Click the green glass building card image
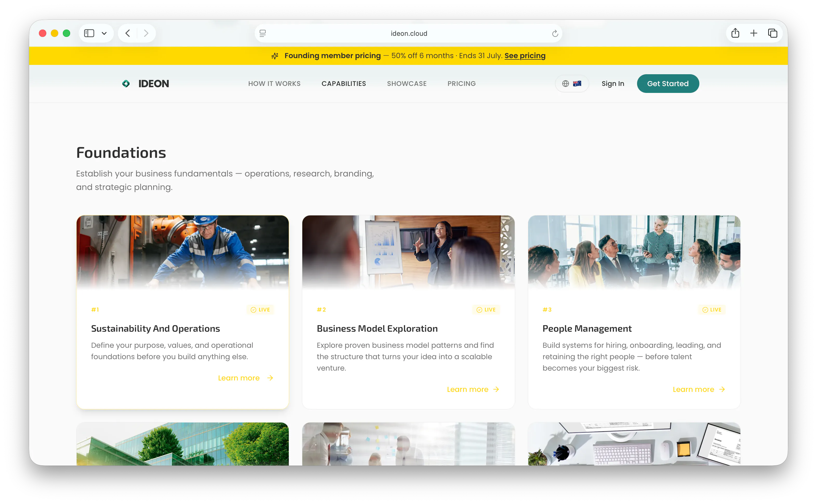Viewport: 817px width, 504px height. (x=182, y=444)
